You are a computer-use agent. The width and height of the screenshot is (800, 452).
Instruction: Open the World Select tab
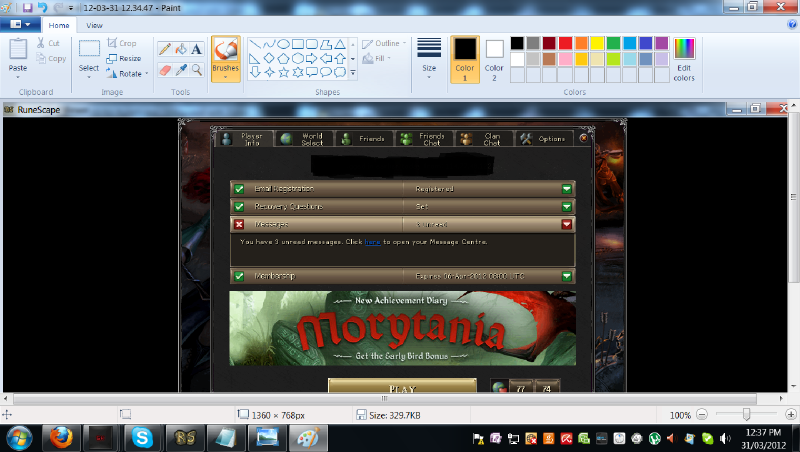point(305,139)
